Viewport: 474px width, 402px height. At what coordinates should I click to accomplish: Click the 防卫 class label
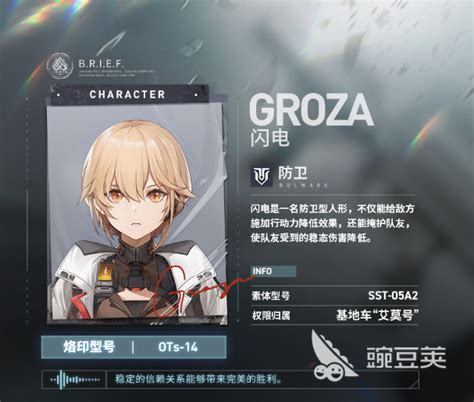click(292, 173)
